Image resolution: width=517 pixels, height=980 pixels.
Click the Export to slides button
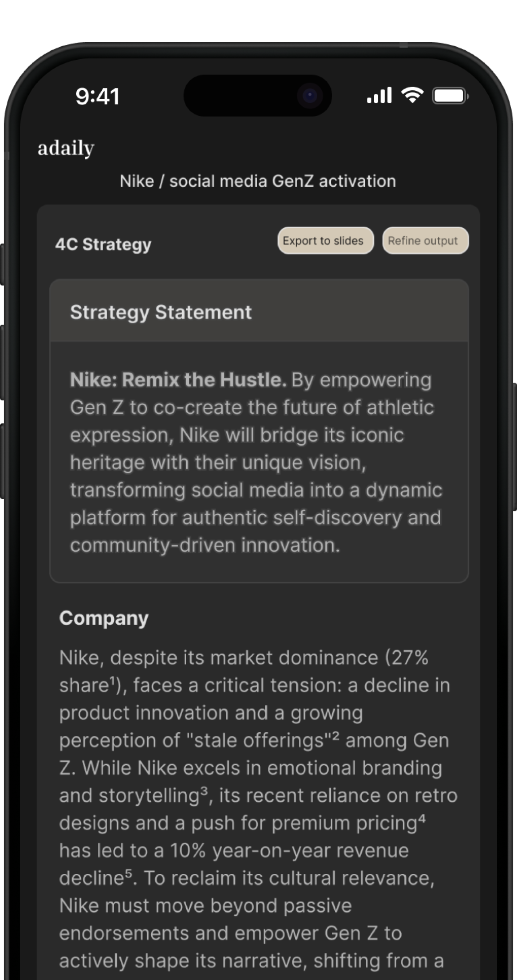point(325,241)
